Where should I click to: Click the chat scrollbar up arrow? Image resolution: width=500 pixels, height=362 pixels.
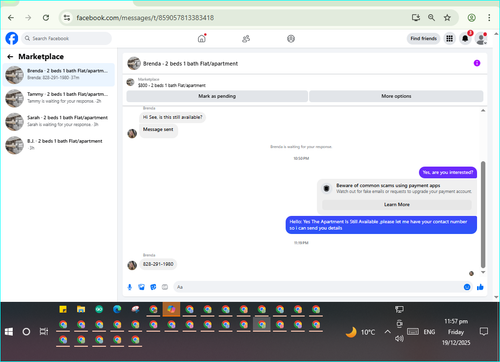point(483,111)
